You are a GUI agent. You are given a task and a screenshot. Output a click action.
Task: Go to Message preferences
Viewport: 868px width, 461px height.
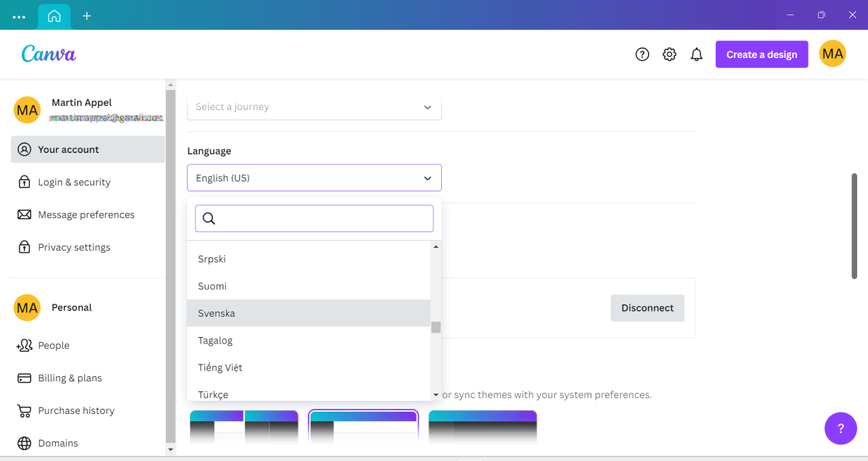click(x=85, y=215)
